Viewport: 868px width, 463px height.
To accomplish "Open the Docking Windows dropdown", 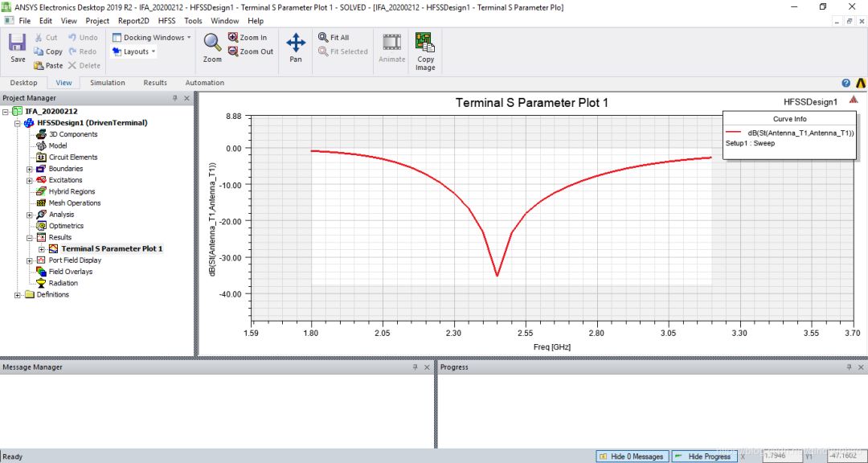I will tap(151, 38).
